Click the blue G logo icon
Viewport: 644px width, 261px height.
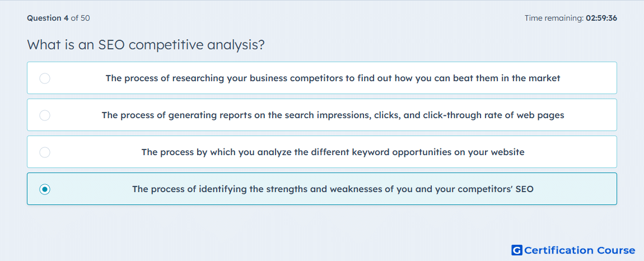pos(517,250)
